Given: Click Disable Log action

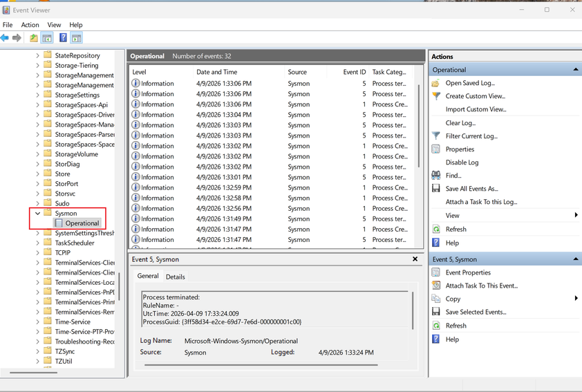Looking at the screenshot, I should (462, 162).
